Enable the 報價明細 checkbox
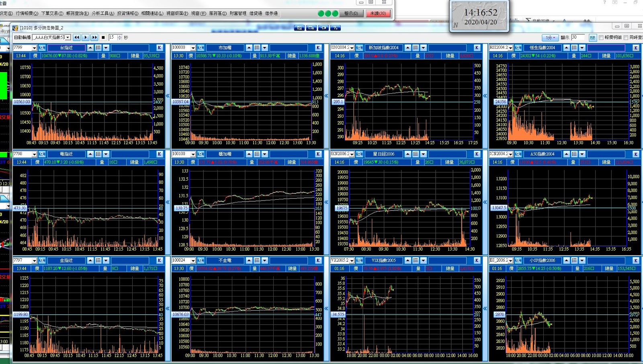This screenshot has height=364, width=643. point(601,38)
